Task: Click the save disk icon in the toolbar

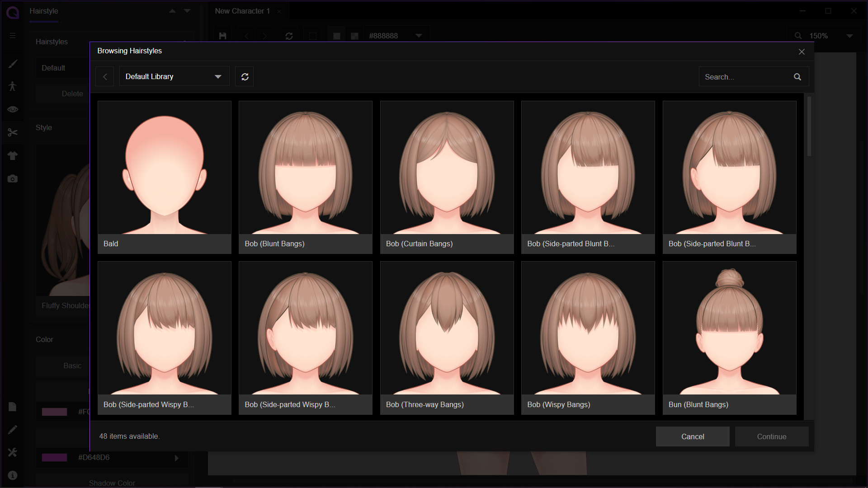Action: click(222, 36)
